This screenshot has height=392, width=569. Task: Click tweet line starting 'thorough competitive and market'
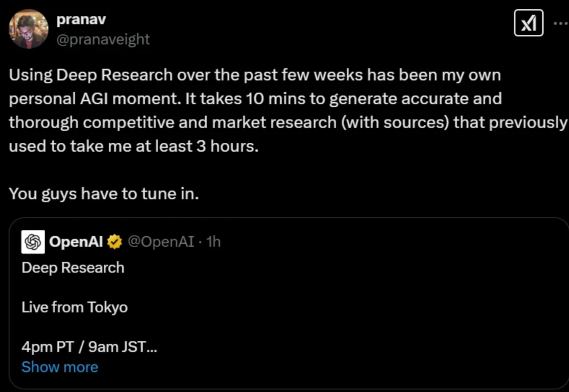[x=288, y=122]
